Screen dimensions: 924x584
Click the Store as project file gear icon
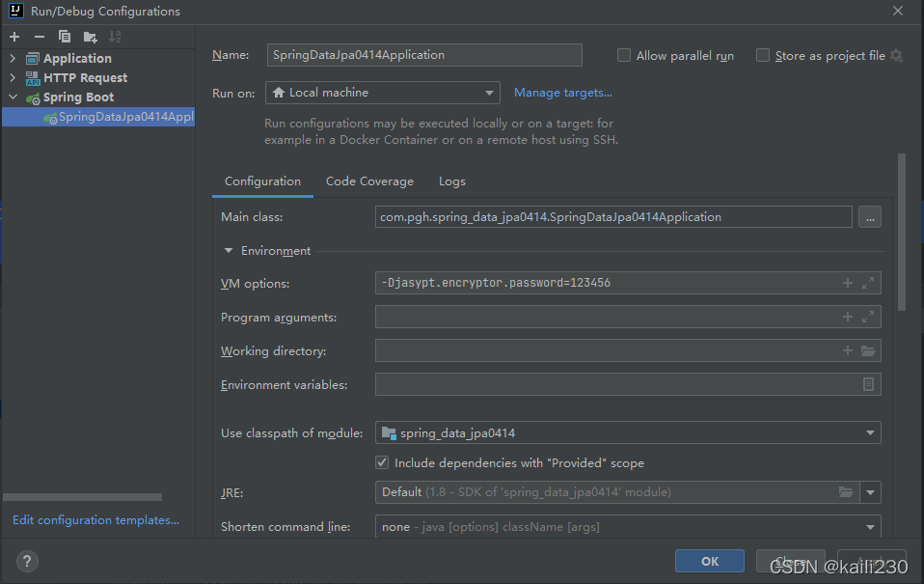coord(897,55)
